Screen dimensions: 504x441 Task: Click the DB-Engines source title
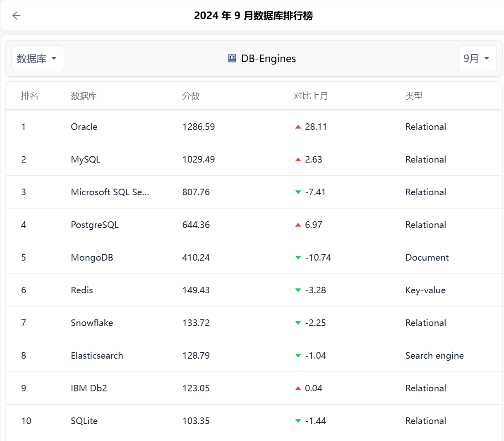click(269, 59)
